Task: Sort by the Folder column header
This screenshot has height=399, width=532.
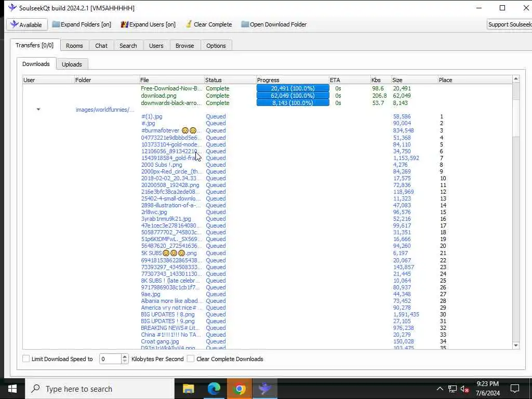Action: click(107, 80)
